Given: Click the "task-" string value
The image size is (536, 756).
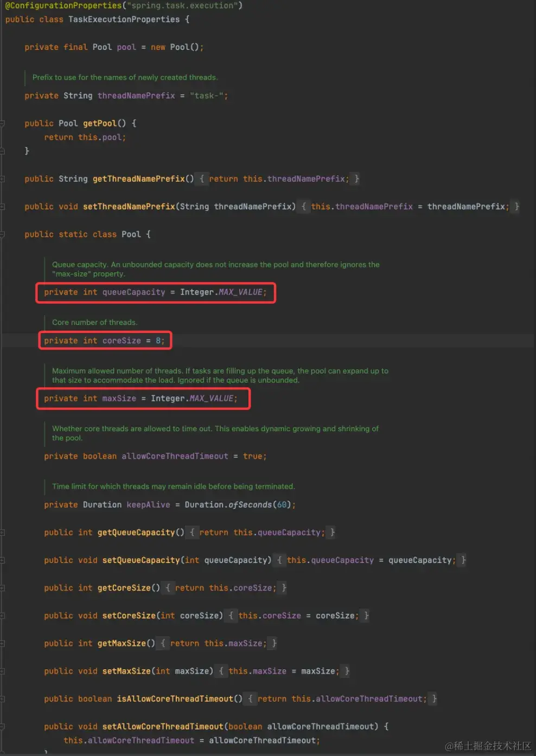Looking at the screenshot, I should coord(206,96).
